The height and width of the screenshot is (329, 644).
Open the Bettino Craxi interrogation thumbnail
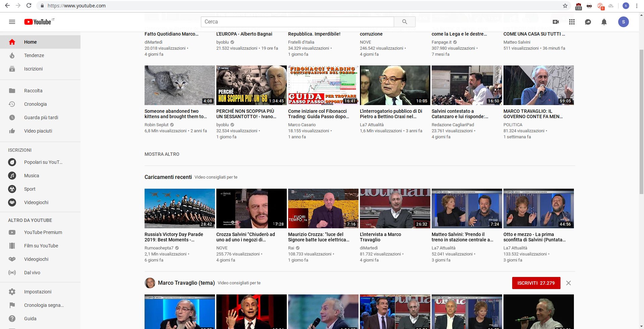(395, 85)
